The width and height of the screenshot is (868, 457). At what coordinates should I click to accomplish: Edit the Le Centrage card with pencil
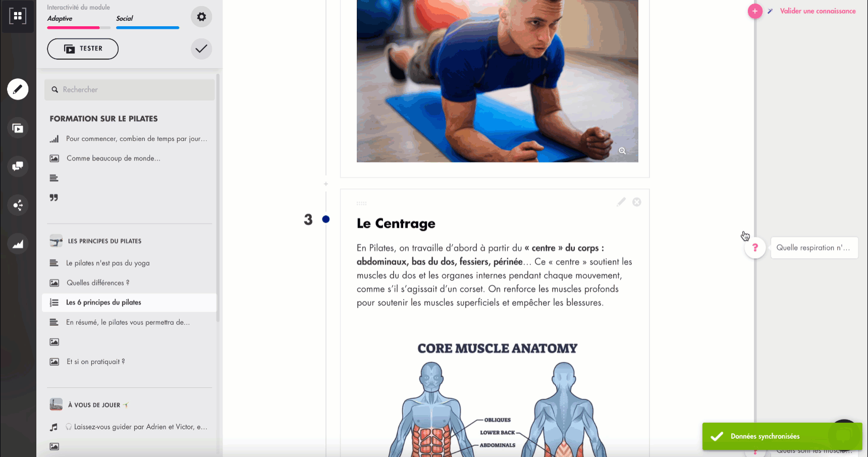(621, 202)
